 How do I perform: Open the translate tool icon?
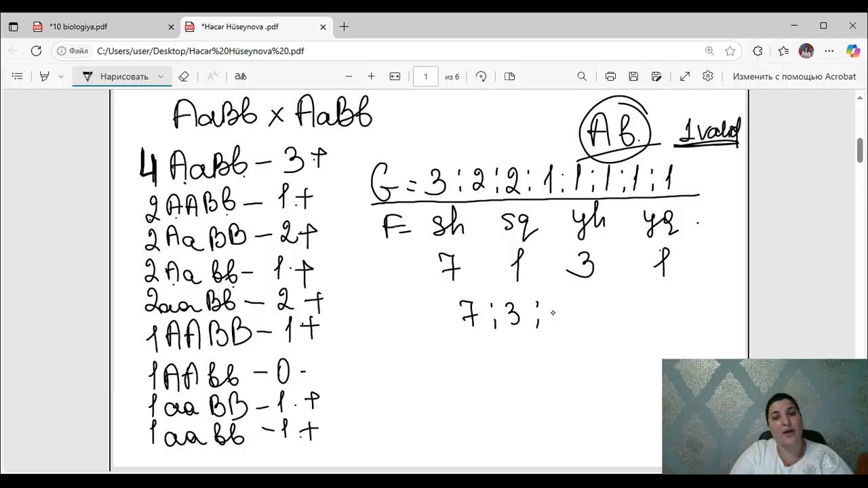tap(240, 77)
